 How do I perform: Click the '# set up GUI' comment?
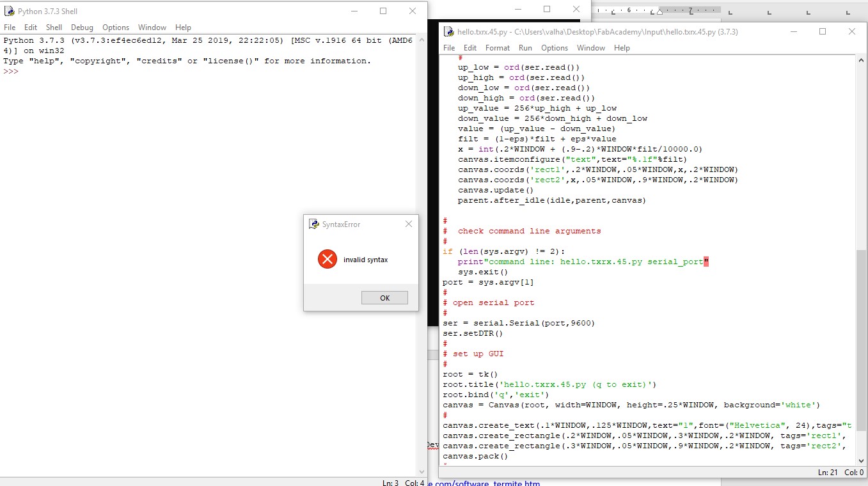[x=473, y=354]
